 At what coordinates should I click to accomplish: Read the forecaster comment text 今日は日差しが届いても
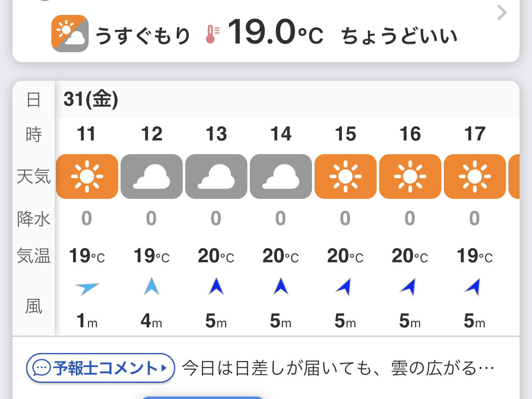coord(338,368)
